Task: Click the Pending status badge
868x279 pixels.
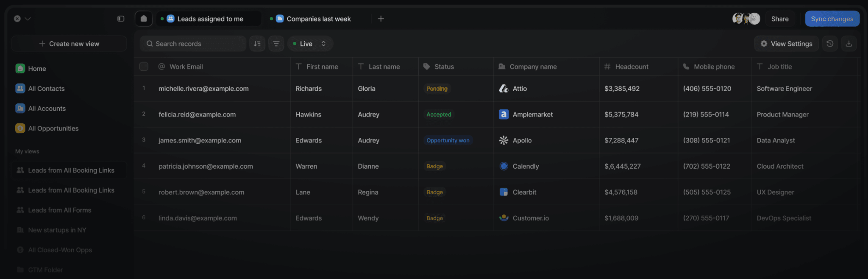Action: (437, 89)
